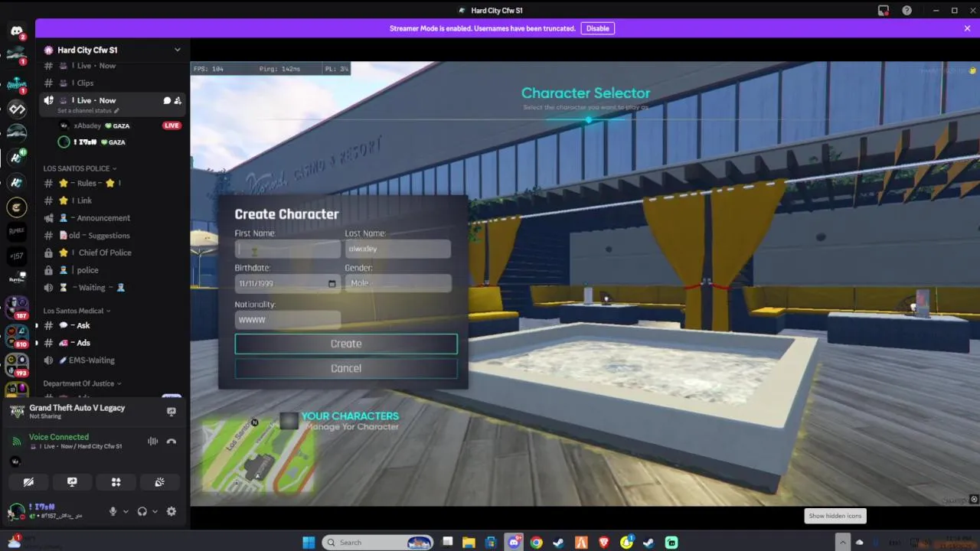The image size is (980, 551).
Task: Click the minimap in game view
Action: [258, 454]
